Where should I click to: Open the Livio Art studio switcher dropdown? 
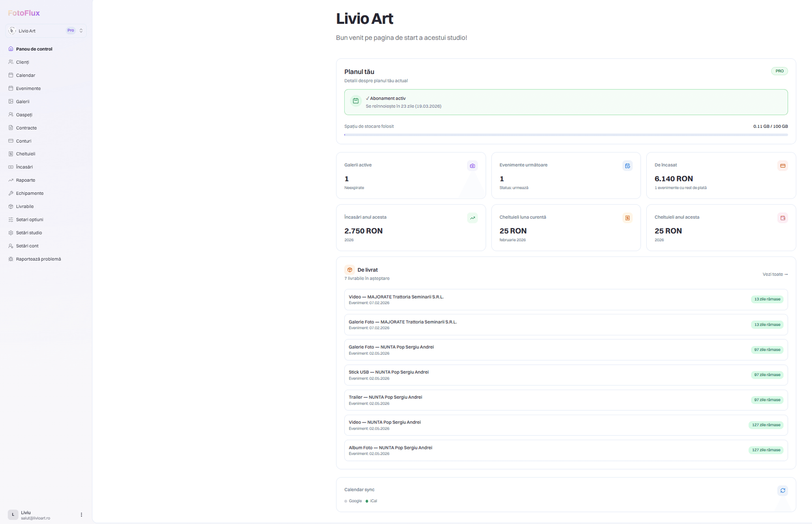(x=46, y=31)
